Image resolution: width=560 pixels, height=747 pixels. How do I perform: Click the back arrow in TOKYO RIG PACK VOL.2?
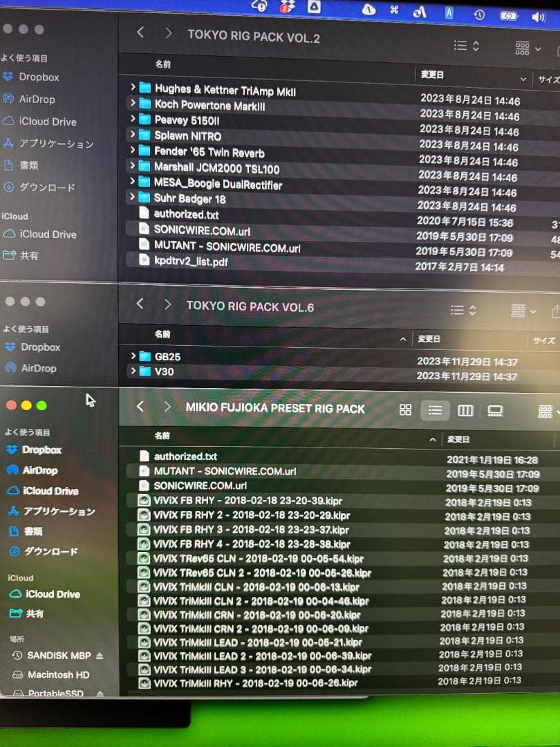tap(140, 33)
